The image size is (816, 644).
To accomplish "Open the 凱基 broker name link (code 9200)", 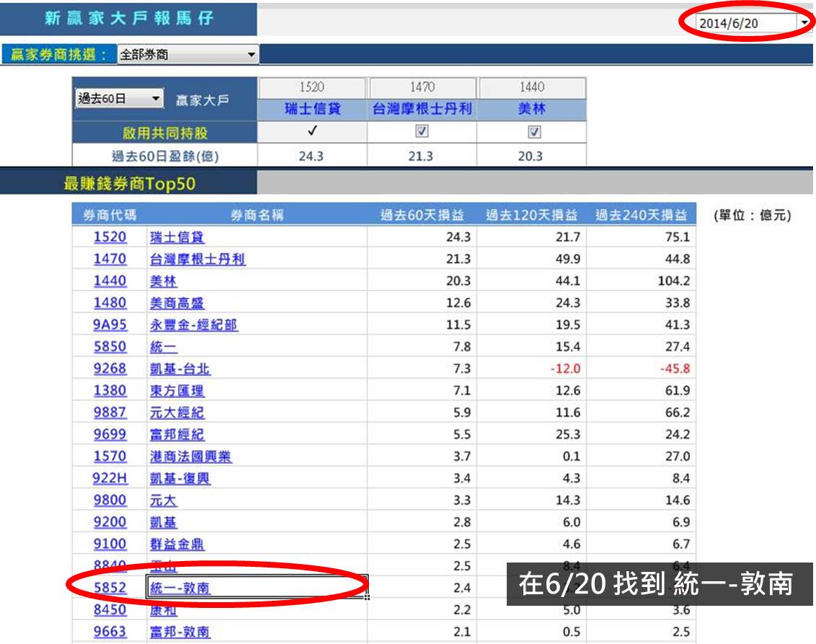I will click(x=164, y=522).
